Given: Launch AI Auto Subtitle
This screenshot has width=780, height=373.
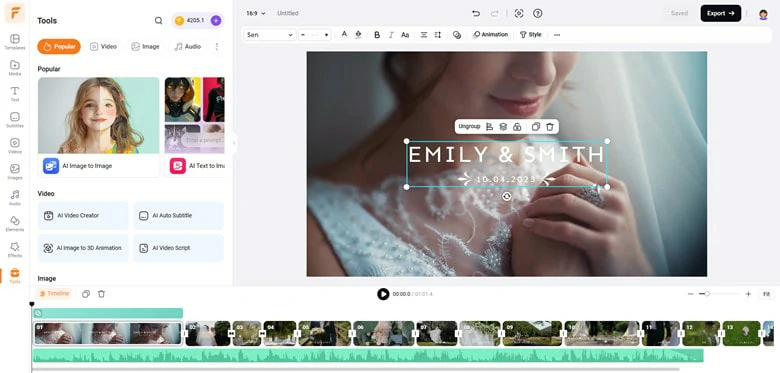Looking at the screenshot, I should [178, 216].
